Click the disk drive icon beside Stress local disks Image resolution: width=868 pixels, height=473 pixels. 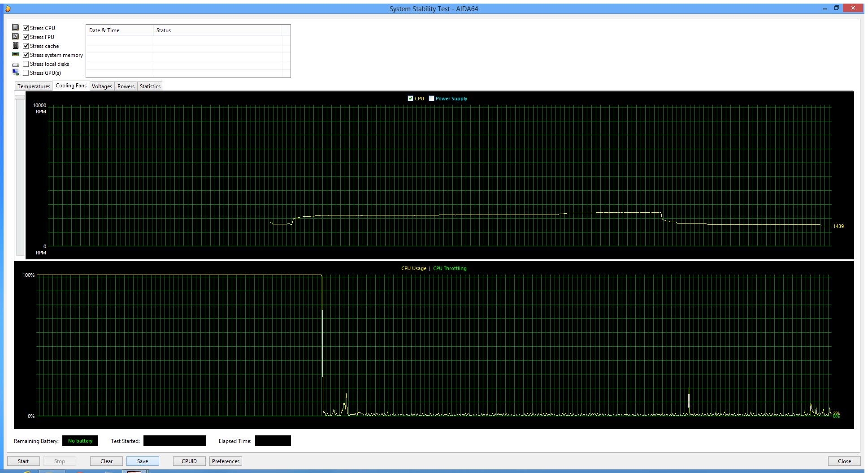coord(16,64)
